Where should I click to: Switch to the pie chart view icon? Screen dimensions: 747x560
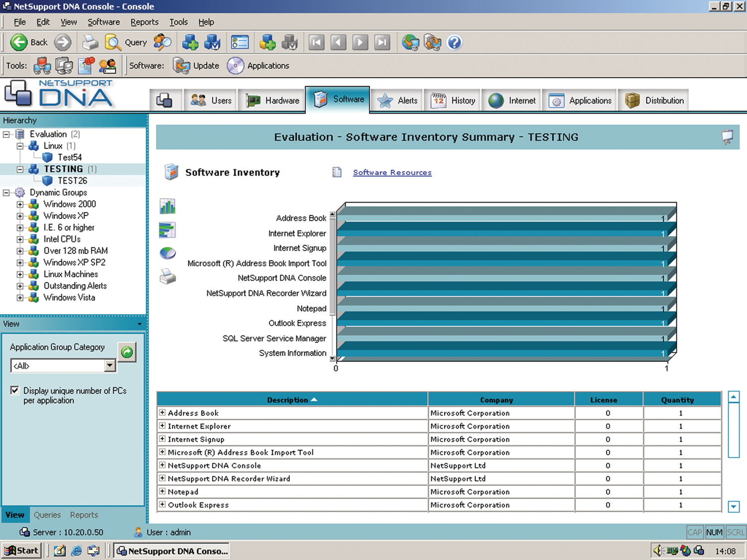(x=168, y=253)
